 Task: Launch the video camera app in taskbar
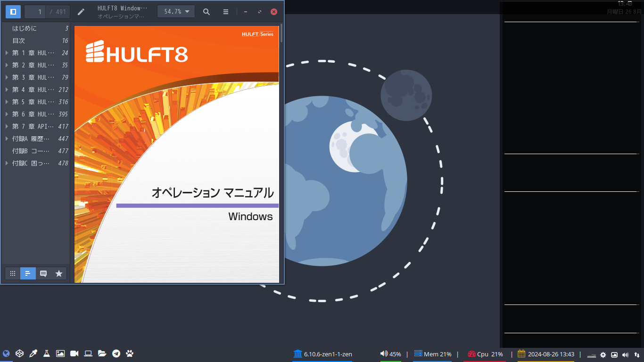(x=74, y=354)
